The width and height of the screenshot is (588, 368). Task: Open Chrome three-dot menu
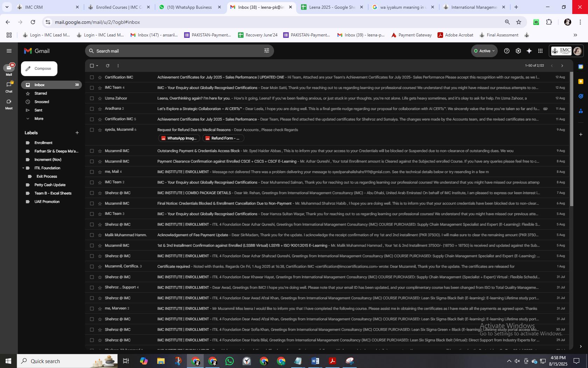580,22
